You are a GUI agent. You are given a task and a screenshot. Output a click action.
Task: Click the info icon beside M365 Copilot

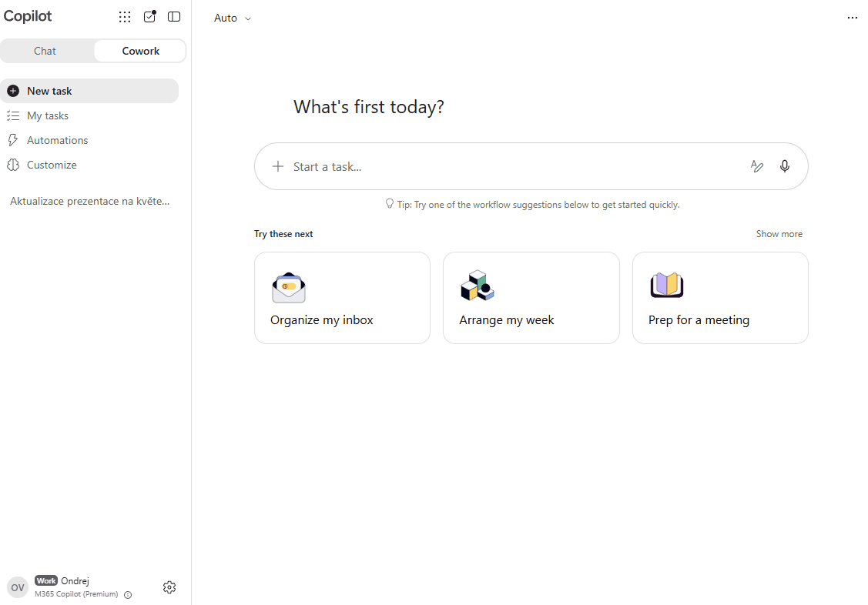(x=128, y=595)
